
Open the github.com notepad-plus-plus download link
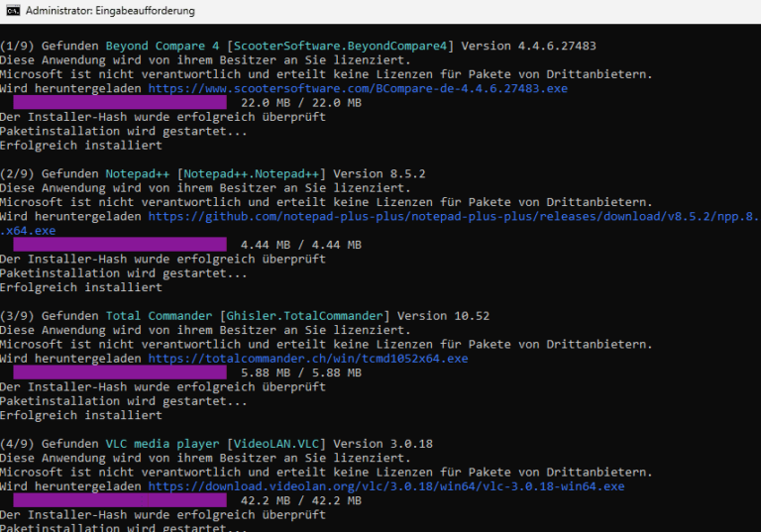click(453, 217)
